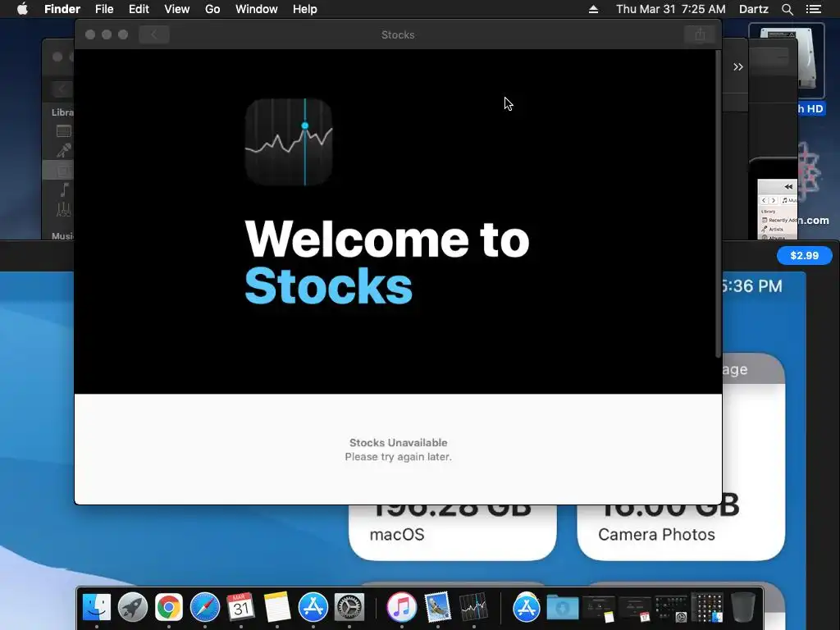Screen dimensions: 840x630
Task: Select highlighted Albums row in iTunes sidebar
Action: click(x=58, y=171)
